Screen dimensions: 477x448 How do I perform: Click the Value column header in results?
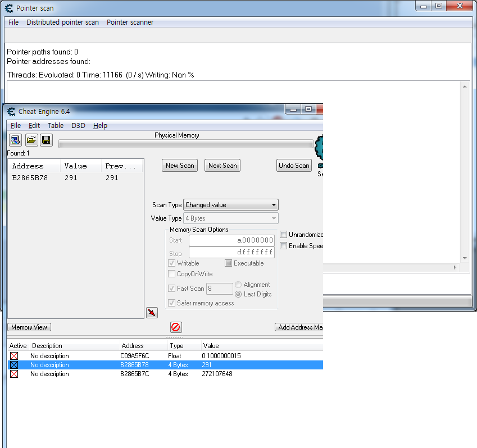point(81,166)
